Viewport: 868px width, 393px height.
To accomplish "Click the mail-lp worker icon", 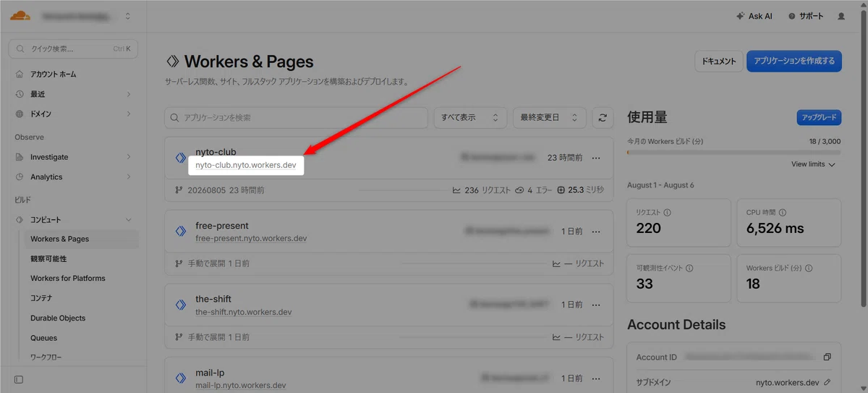I will click(x=181, y=378).
